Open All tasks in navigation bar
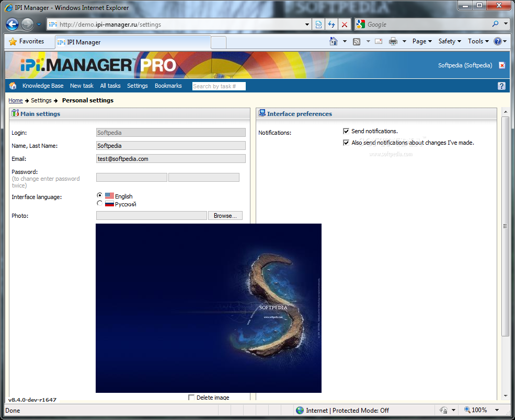Viewport: 515px width, 420px height. coord(110,86)
